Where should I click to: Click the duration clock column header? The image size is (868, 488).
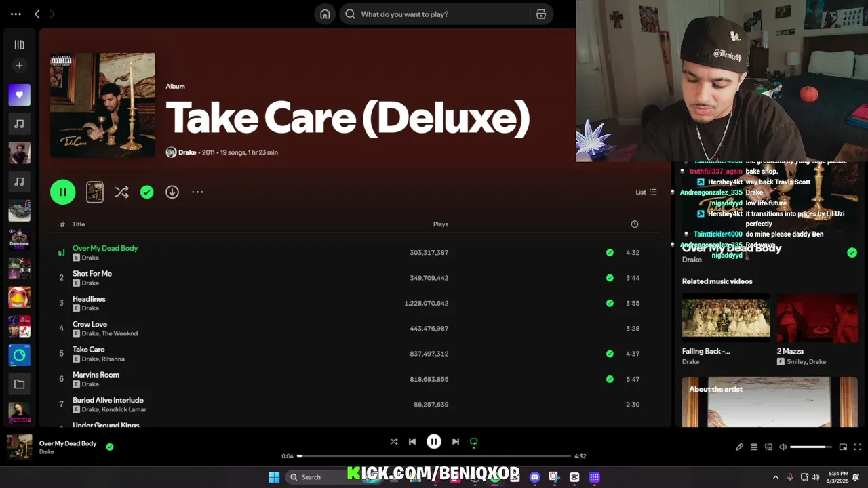[x=635, y=224]
